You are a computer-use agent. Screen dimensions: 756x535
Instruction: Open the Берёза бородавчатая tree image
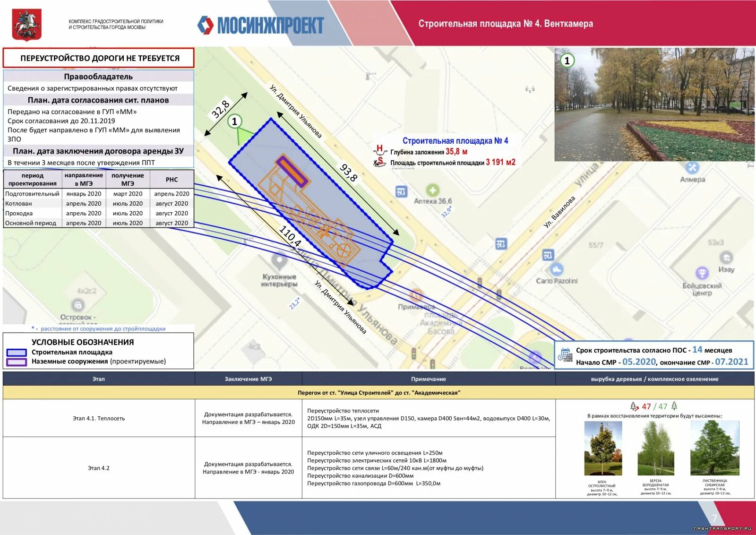click(656, 448)
